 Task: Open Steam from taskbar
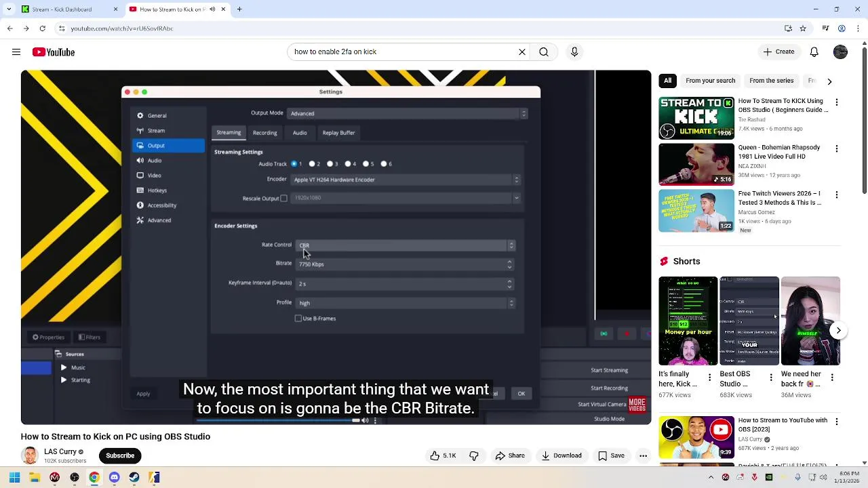pyautogui.click(x=134, y=478)
